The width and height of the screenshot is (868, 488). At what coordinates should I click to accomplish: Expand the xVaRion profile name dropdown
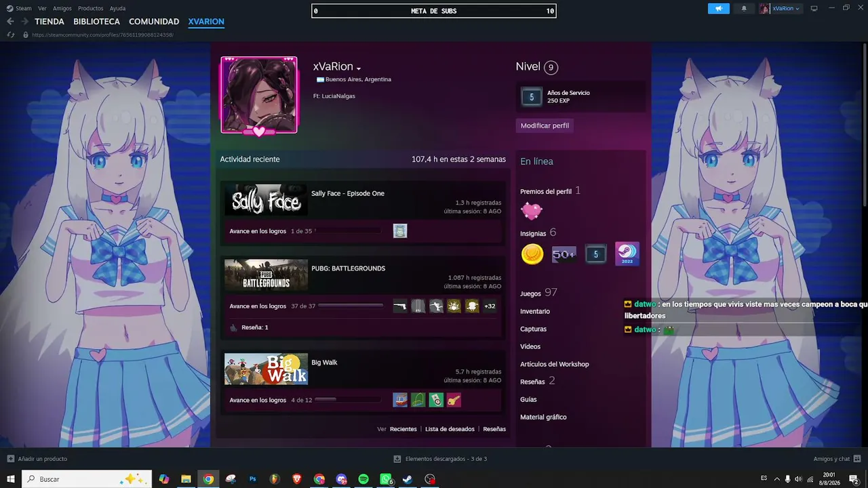tap(359, 68)
